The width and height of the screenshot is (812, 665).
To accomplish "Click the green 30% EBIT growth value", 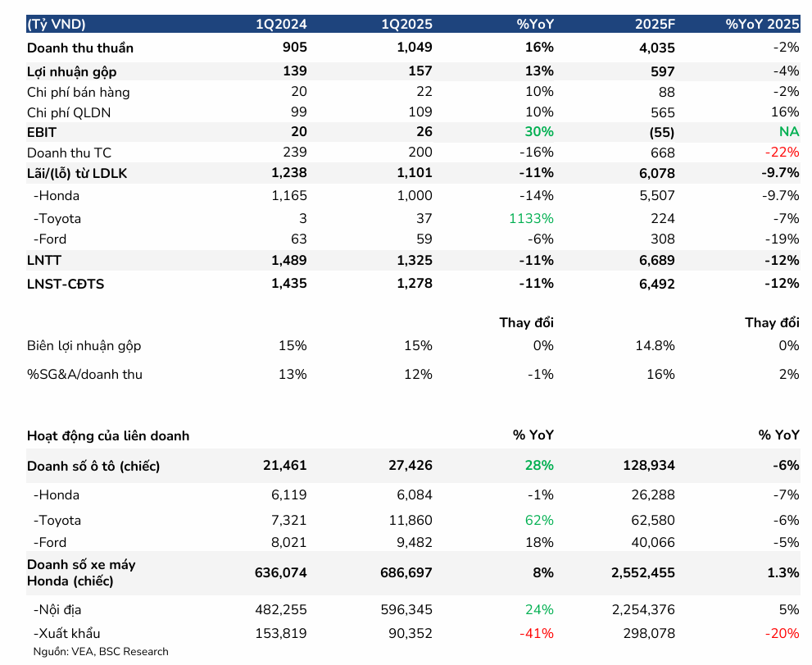I will click(539, 132).
